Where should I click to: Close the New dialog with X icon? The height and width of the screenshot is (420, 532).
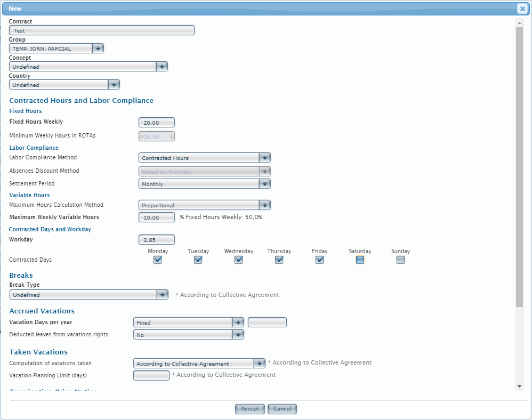click(522, 9)
